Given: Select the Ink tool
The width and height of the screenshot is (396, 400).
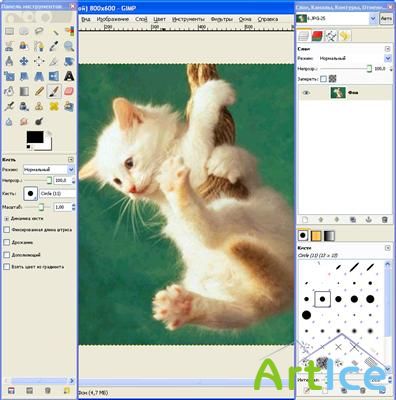Looking at the screenshot, I should [24, 106].
